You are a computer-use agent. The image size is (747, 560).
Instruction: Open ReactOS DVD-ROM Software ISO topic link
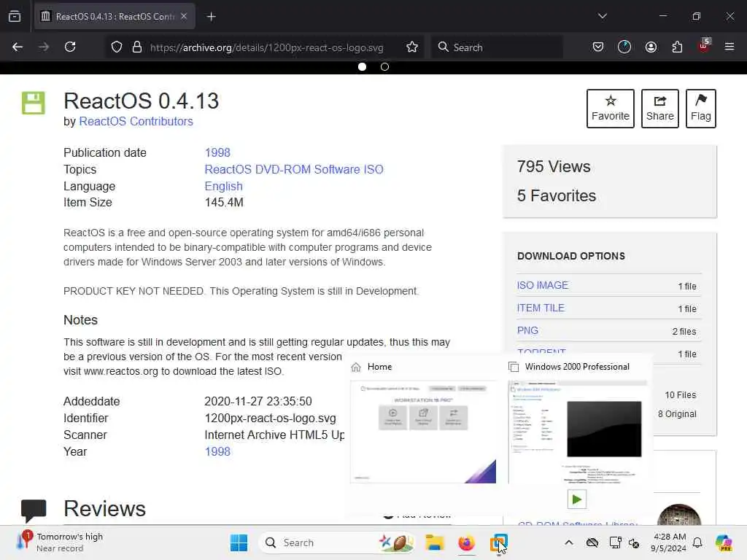click(x=294, y=169)
